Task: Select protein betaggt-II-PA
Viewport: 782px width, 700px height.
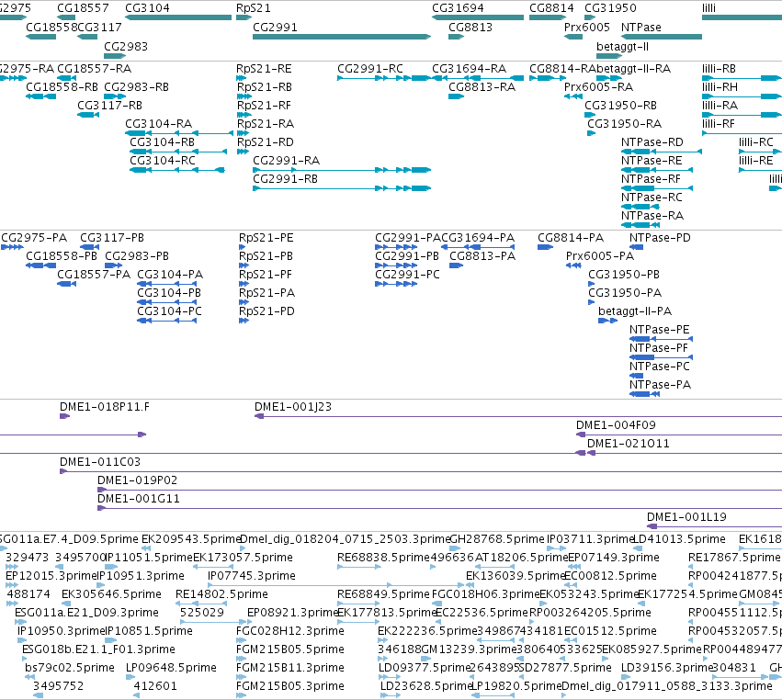Action: point(635,311)
